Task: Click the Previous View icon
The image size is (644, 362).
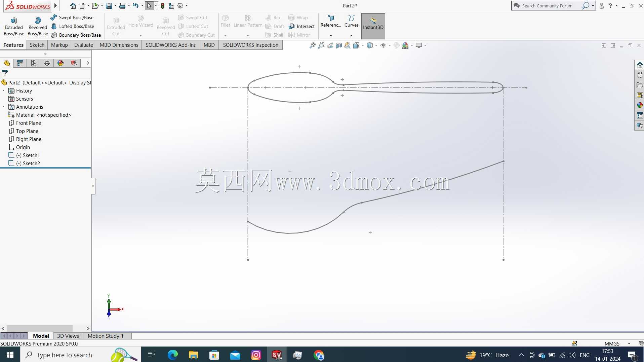Action: click(330, 45)
